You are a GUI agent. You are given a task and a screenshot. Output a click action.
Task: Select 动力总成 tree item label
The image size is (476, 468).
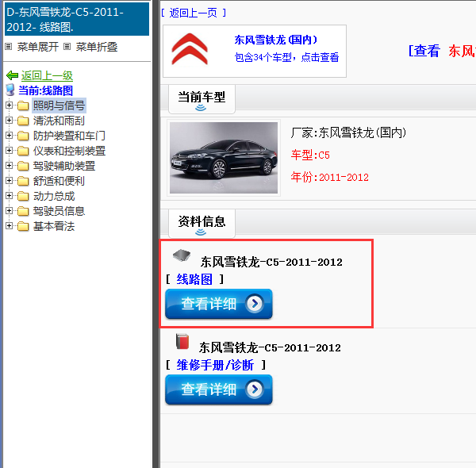tap(54, 196)
